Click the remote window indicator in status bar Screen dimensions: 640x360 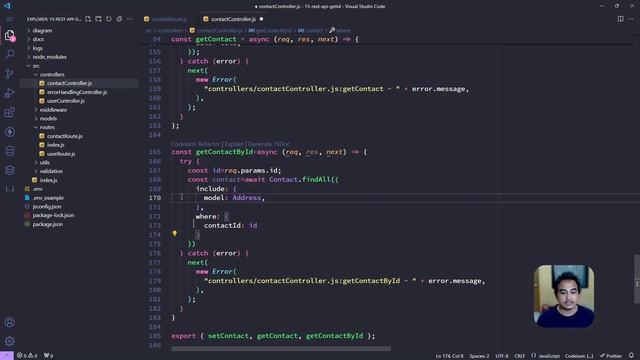click(7, 356)
